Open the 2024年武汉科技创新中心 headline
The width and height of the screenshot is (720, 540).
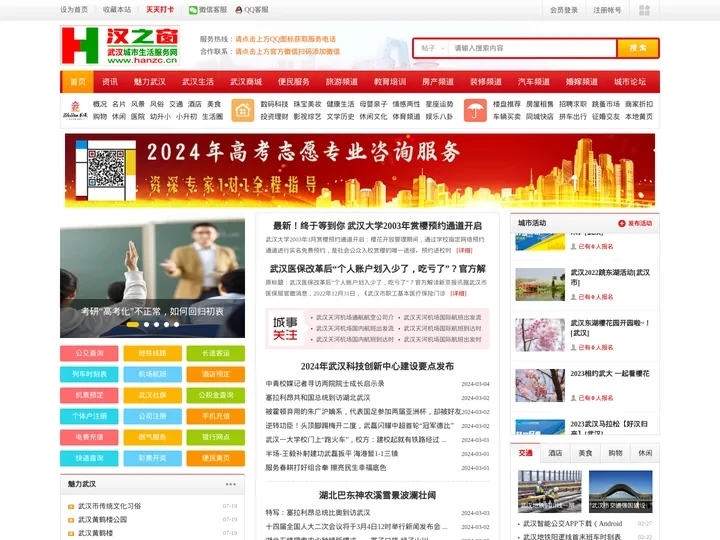tap(377, 366)
